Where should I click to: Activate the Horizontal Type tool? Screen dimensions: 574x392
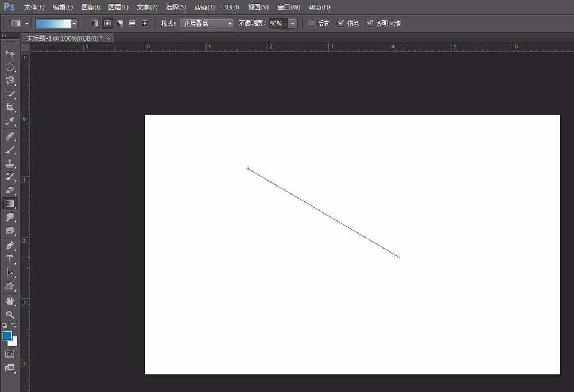[x=10, y=259]
